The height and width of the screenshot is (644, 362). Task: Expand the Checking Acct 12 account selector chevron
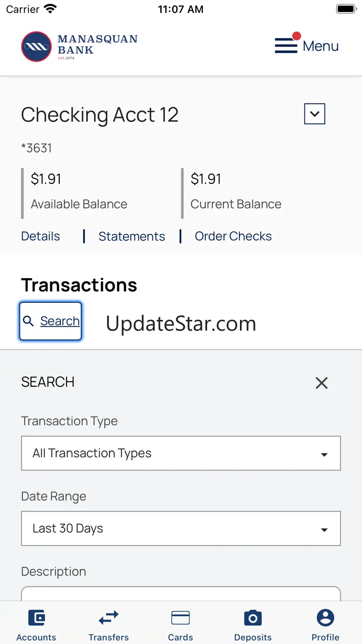pyautogui.click(x=315, y=114)
